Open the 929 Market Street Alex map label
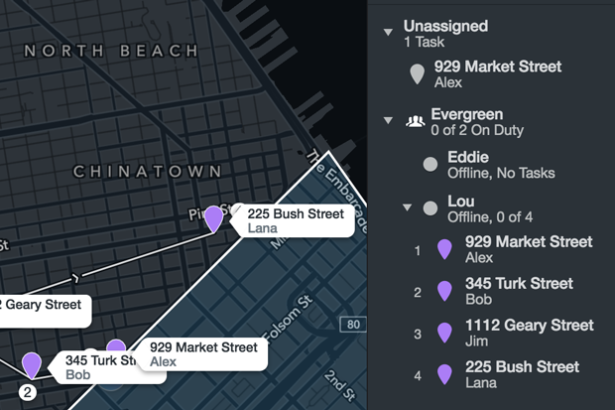615x410 pixels. pyautogui.click(x=200, y=354)
